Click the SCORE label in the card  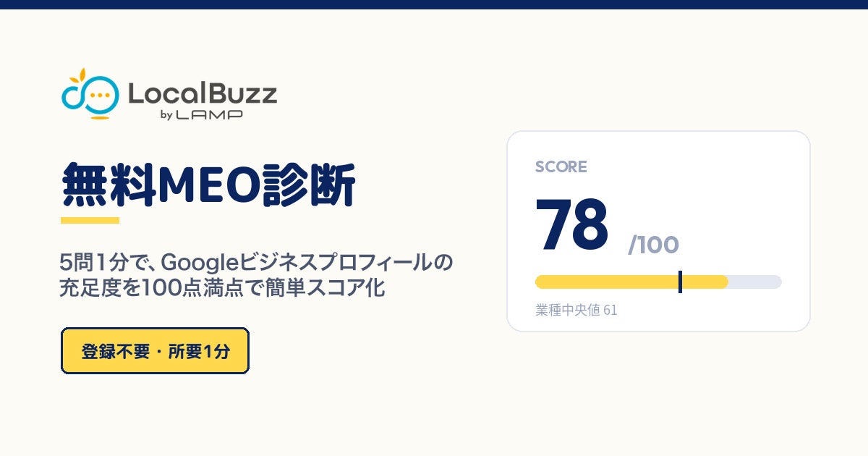pos(561,167)
